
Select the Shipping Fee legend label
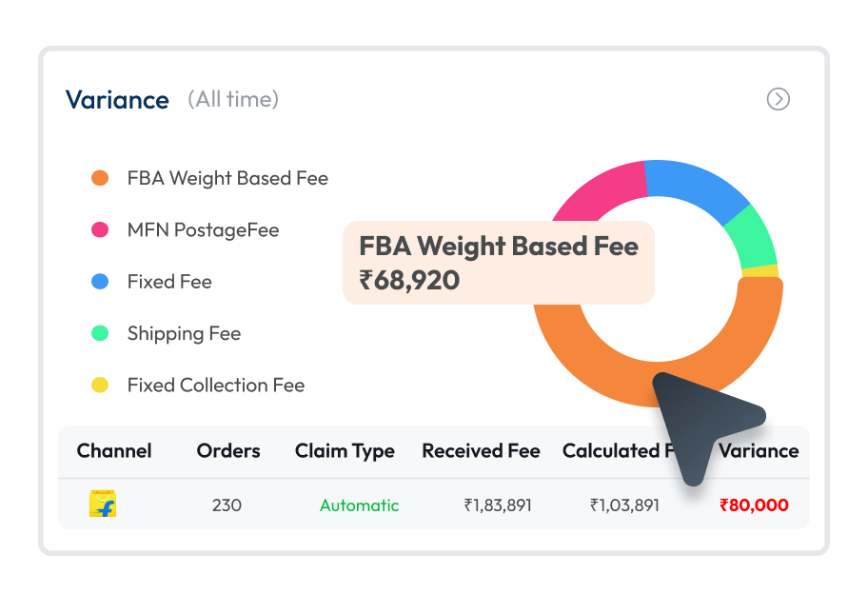(x=184, y=333)
